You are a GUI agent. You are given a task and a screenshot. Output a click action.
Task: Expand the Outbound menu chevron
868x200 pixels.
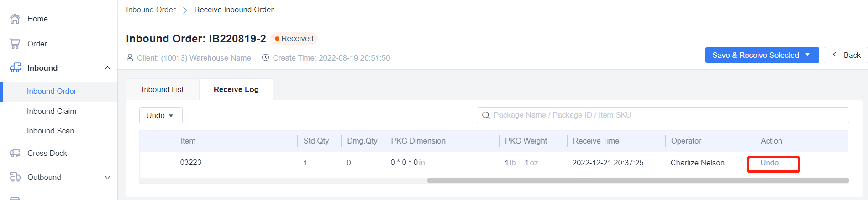click(108, 177)
